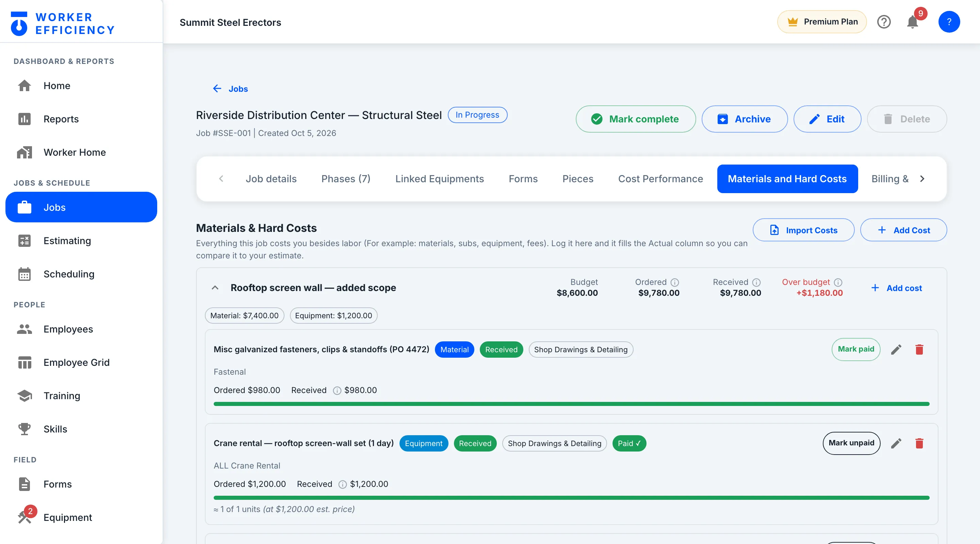The width and height of the screenshot is (980, 544).
Task: Collapse the Rooftop screen wall section
Action: coord(215,288)
